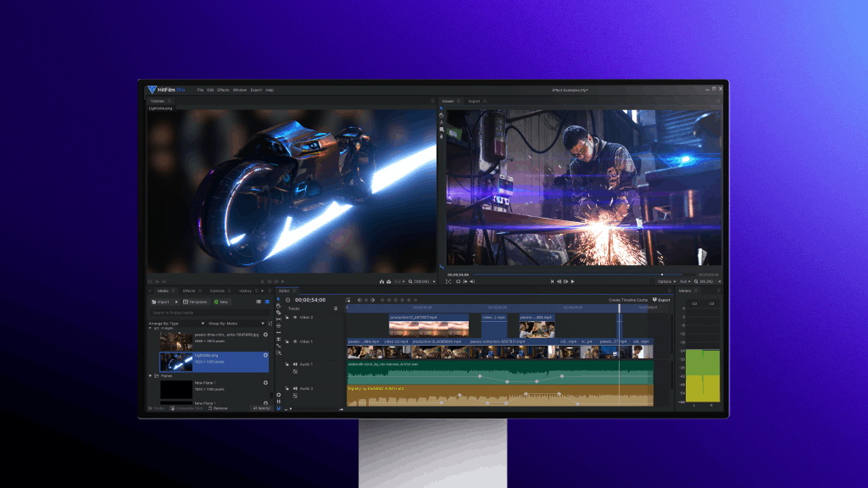Click the gear icon on New Plane 1
Image resolution: width=868 pixels, height=488 pixels.
(x=265, y=383)
